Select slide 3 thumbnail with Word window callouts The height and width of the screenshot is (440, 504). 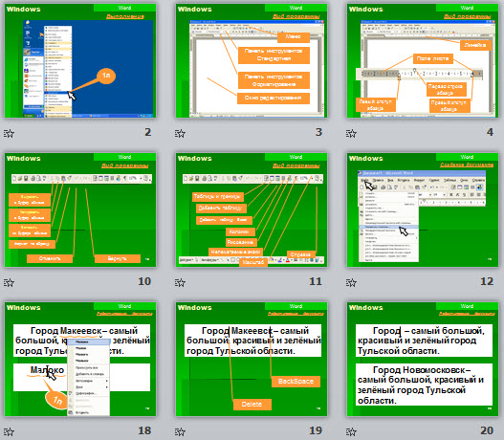pos(252,61)
